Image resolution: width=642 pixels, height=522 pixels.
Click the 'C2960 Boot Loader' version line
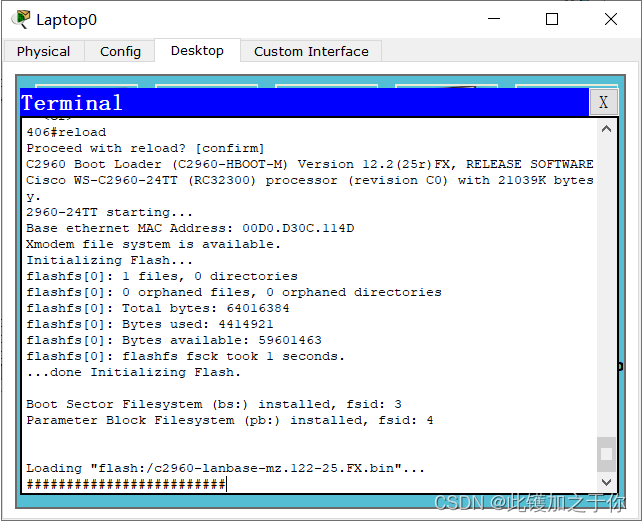[310, 164]
